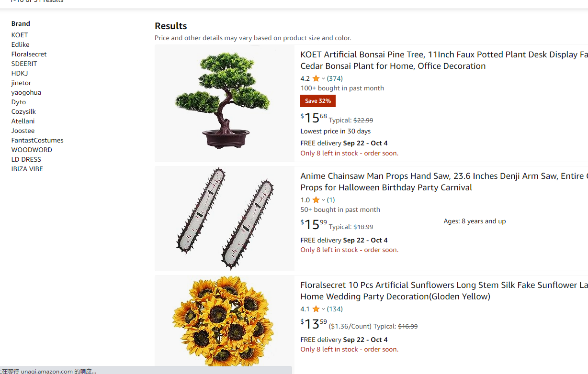Click the Save 32% badge

317,101
